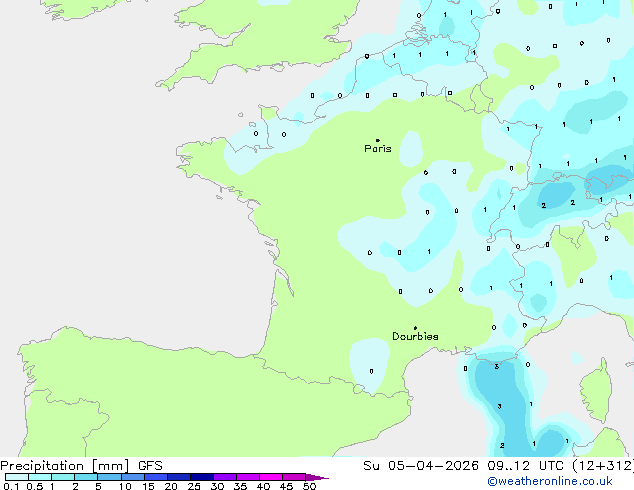The height and width of the screenshot is (490, 634).
Task: Select the Dourbies location dot marker
Action: pos(415,328)
